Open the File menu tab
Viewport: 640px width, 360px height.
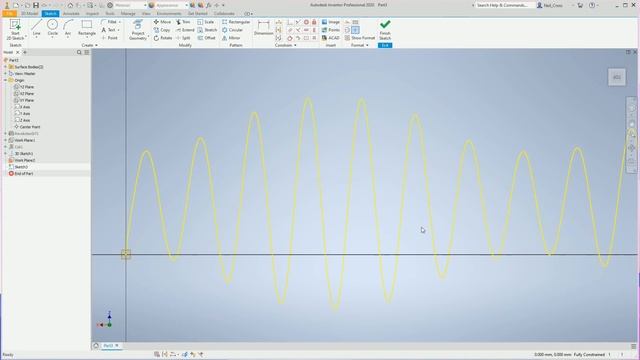coord(9,13)
